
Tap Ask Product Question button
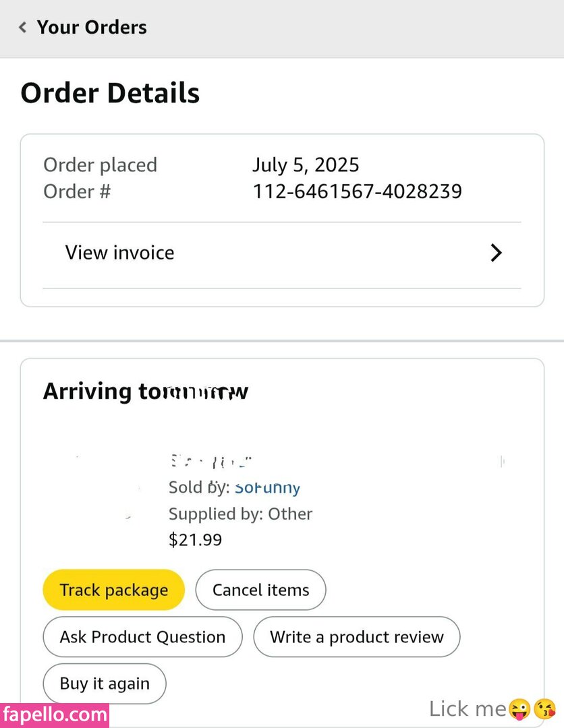coord(142,637)
